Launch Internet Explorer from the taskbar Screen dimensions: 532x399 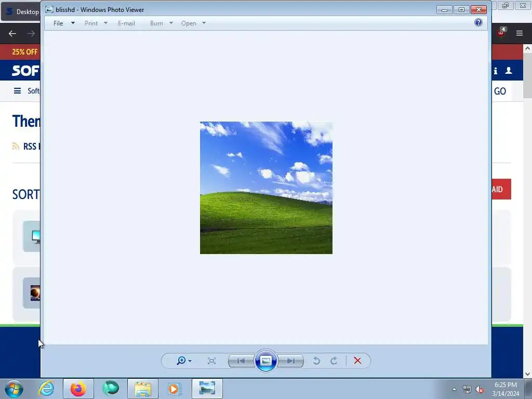click(46, 389)
